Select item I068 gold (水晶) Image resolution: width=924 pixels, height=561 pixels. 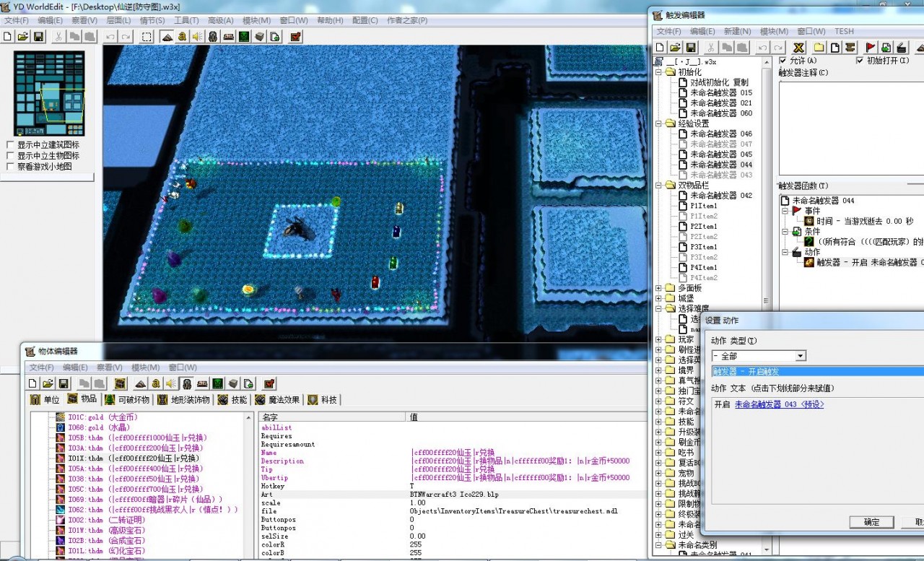(99, 427)
